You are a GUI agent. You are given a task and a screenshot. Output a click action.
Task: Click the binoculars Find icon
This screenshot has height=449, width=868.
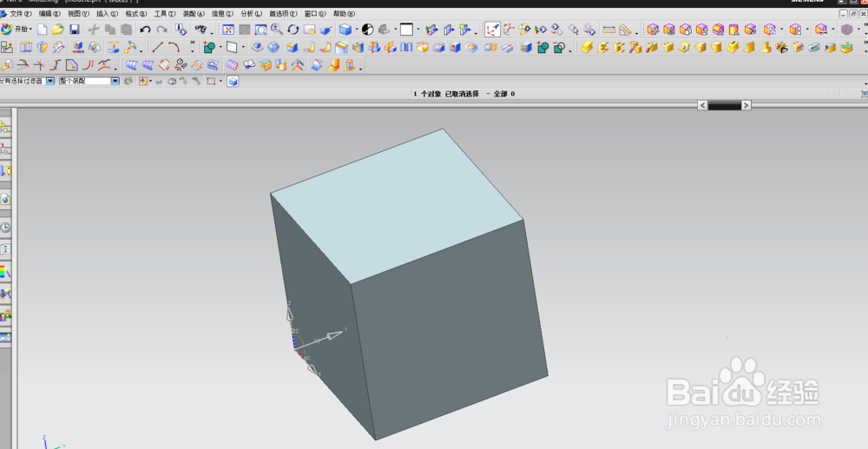pos(201,30)
